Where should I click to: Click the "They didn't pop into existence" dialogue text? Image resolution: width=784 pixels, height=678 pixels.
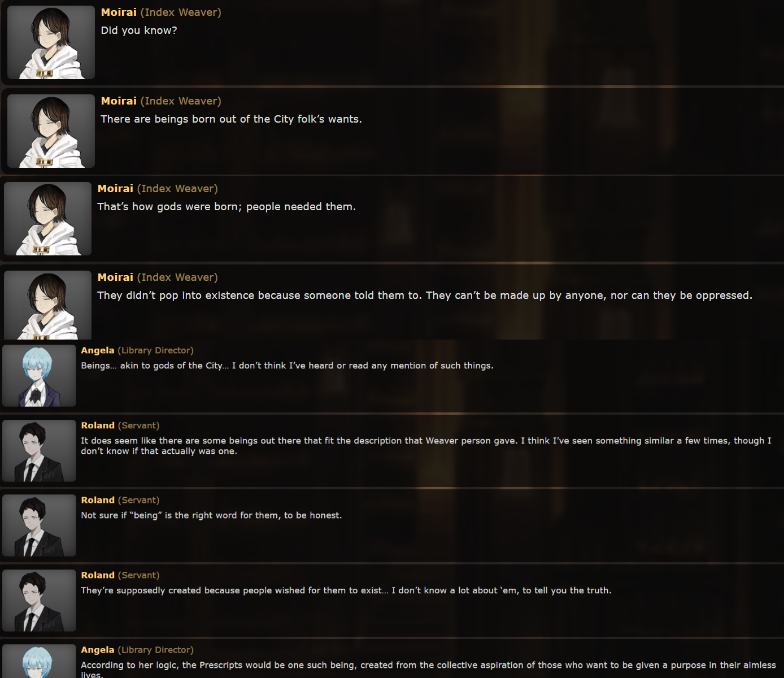click(425, 295)
